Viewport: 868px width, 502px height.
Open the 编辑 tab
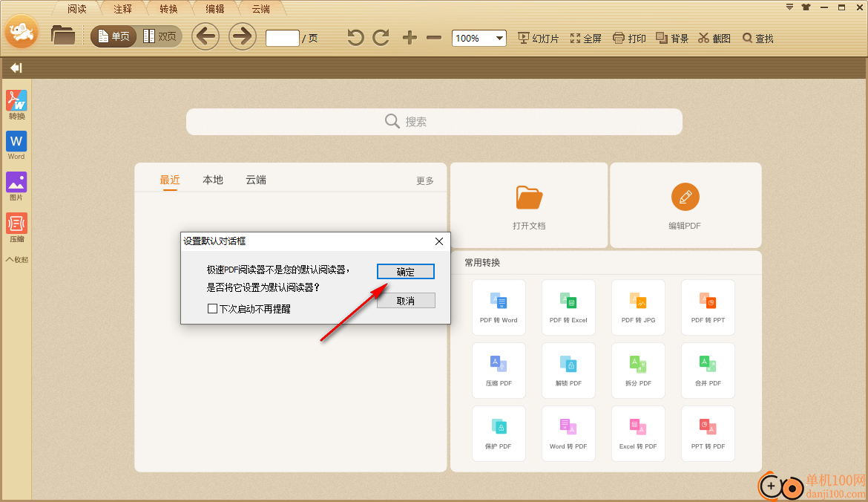pos(215,9)
